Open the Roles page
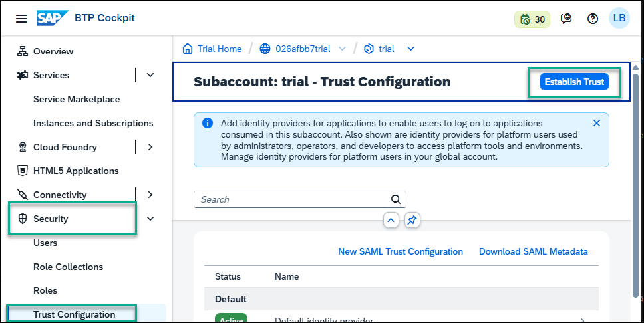The image size is (644, 323). 45,290
